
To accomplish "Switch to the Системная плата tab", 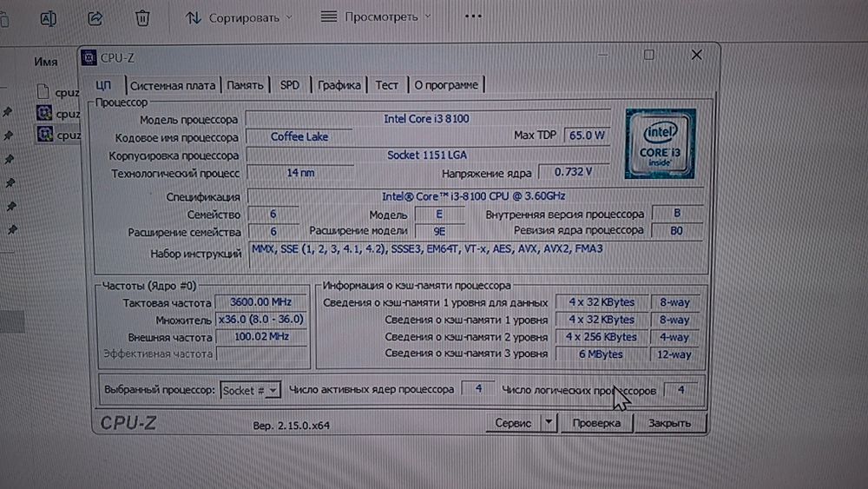I will (x=172, y=85).
